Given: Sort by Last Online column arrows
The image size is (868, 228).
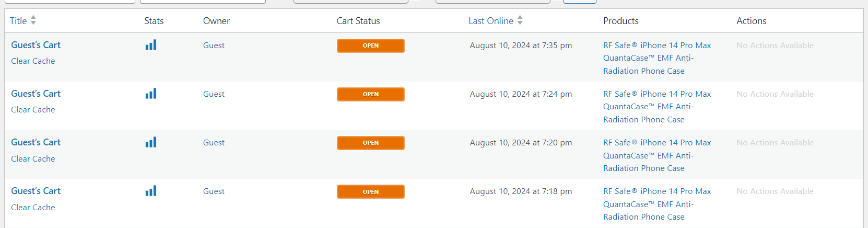Looking at the screenshot, I should point(520,20).
